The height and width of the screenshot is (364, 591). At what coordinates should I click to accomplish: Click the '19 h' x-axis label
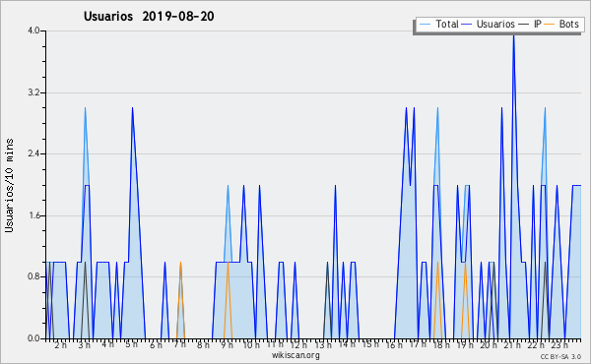tap(465, 344)
